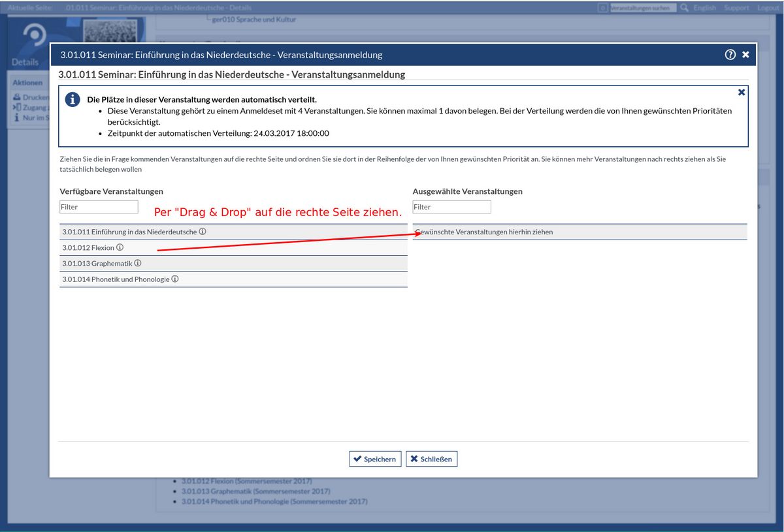Switch language via English link

pos(704,8)
